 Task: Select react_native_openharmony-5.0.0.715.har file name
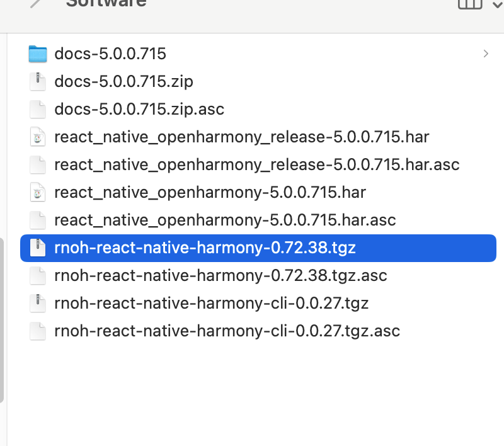click(x=210, y=193)
